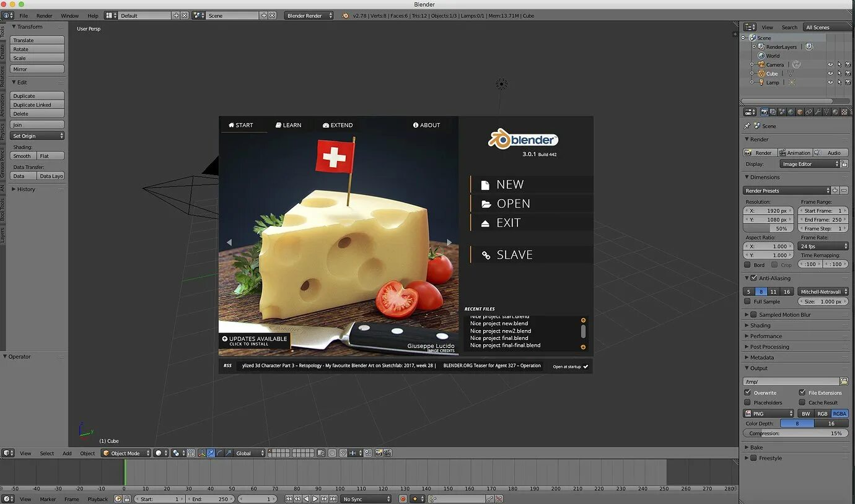The height and width of the screenshot is (504, 855).
Task: Toggle the Anti-Aliasing checkbox
Action: point(753,278)
